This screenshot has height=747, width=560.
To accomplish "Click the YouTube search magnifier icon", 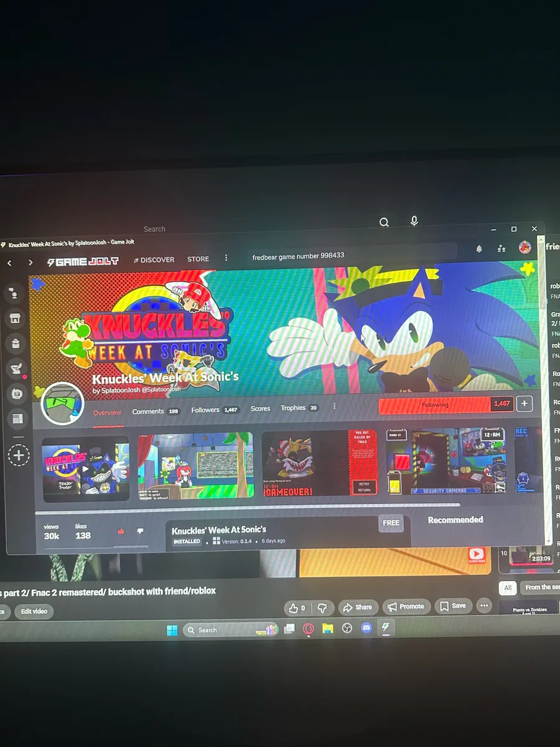I will click(384, 222).
